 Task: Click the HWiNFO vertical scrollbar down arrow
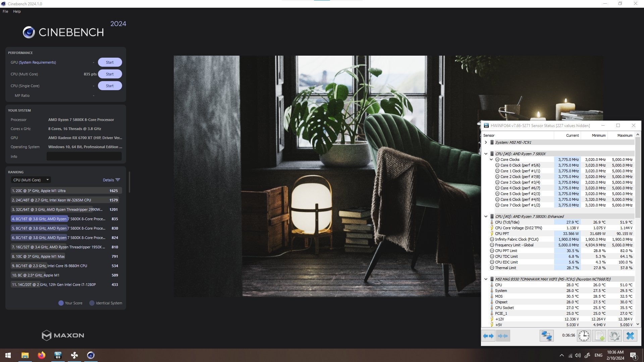click(638, 324)
